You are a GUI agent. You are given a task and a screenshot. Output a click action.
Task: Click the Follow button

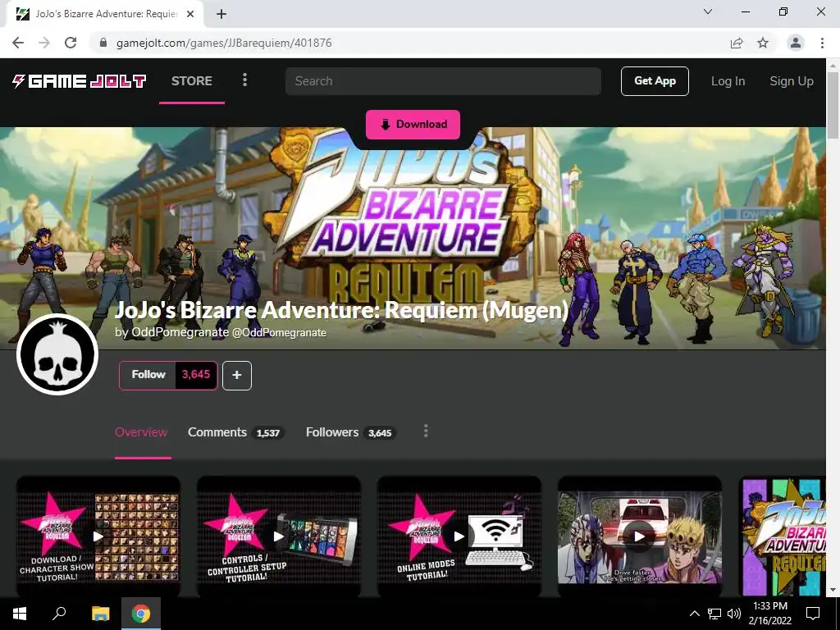(x=148, y=374)
